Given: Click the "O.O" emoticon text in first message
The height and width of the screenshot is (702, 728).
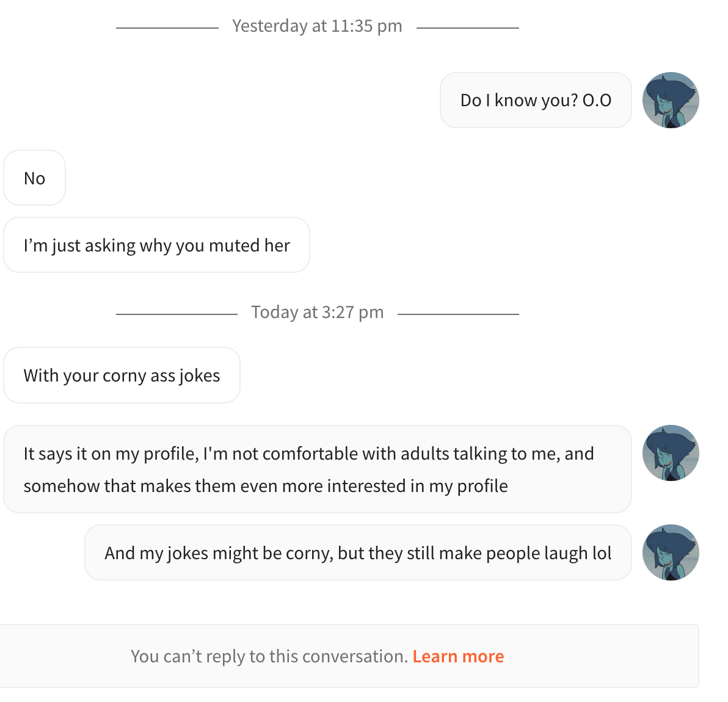Looking at the screenshot, I should pyautogui.click(x=597, y=100).
